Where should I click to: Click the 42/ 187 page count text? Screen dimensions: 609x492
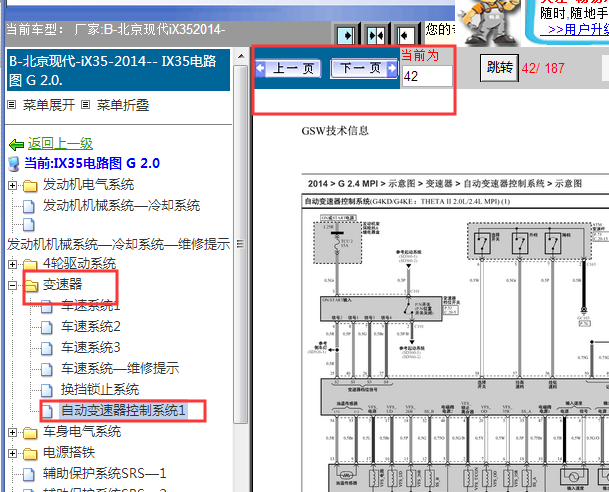click(x=543, y=68)
